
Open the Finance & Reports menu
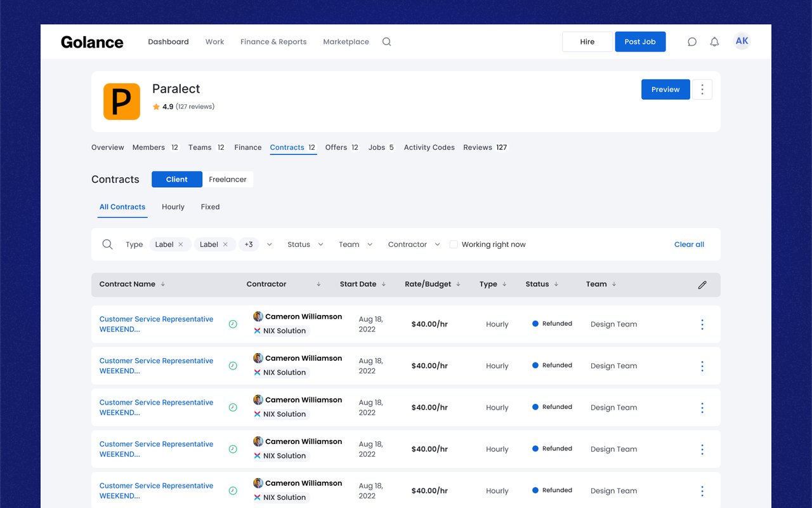click(273, 42)
